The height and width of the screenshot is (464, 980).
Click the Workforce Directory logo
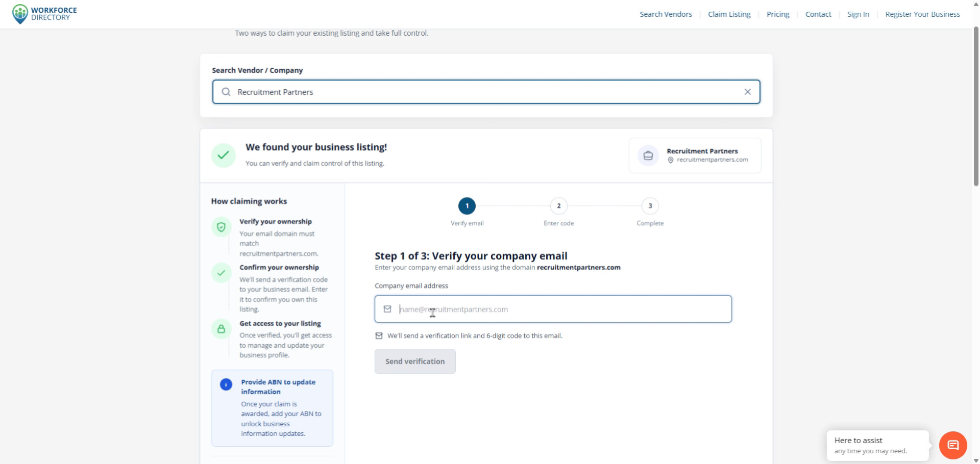44,14
